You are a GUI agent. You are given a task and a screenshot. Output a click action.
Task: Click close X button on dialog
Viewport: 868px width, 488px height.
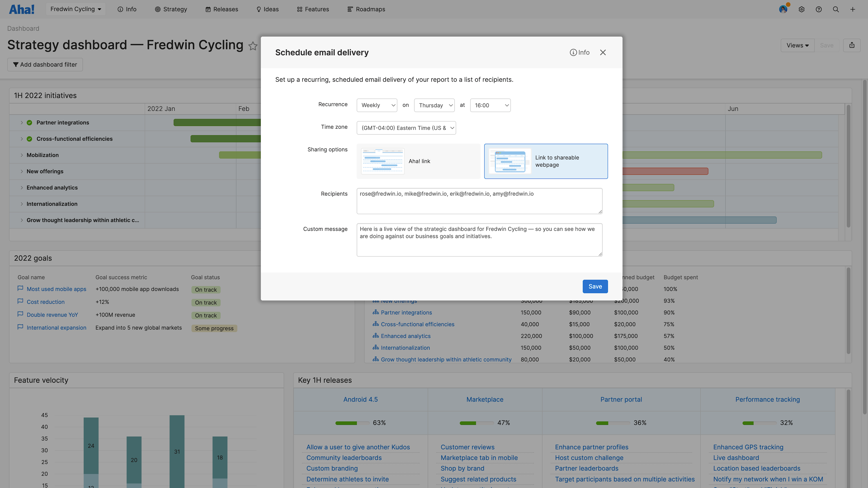603,53
